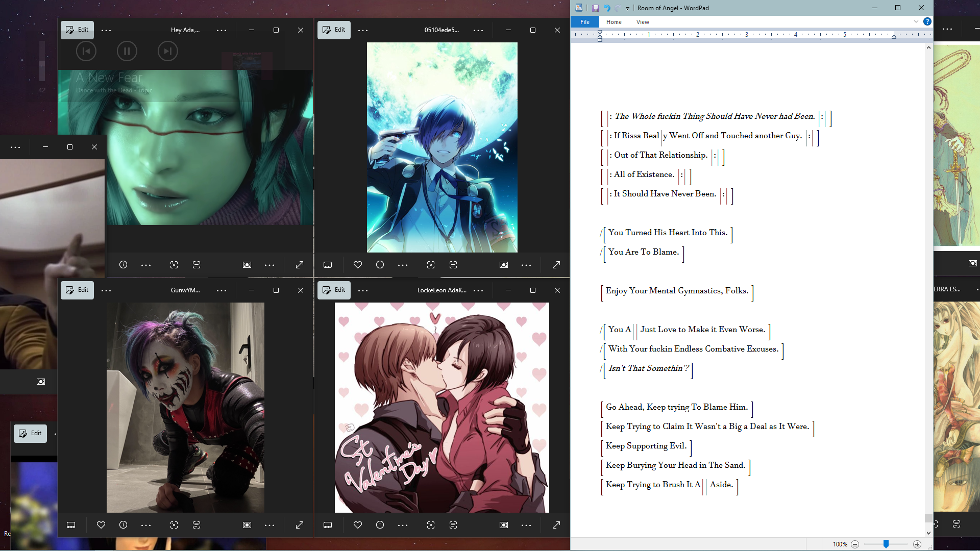
Task: Click the WordPad zoom slider handle
Action: click(x=886, y=544)
